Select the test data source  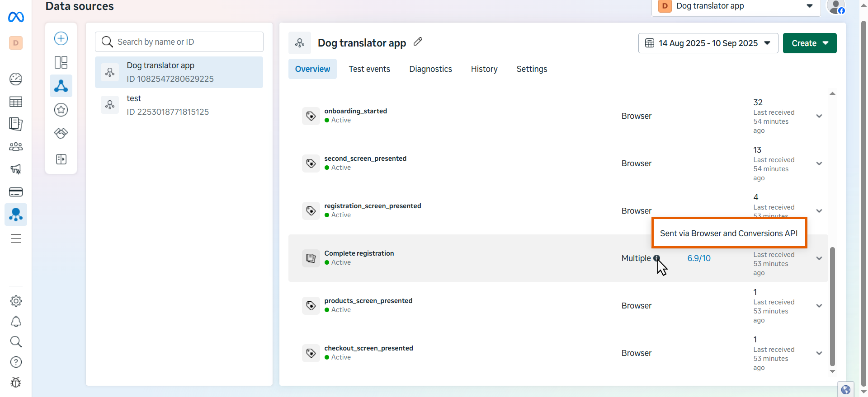(179, 105)
